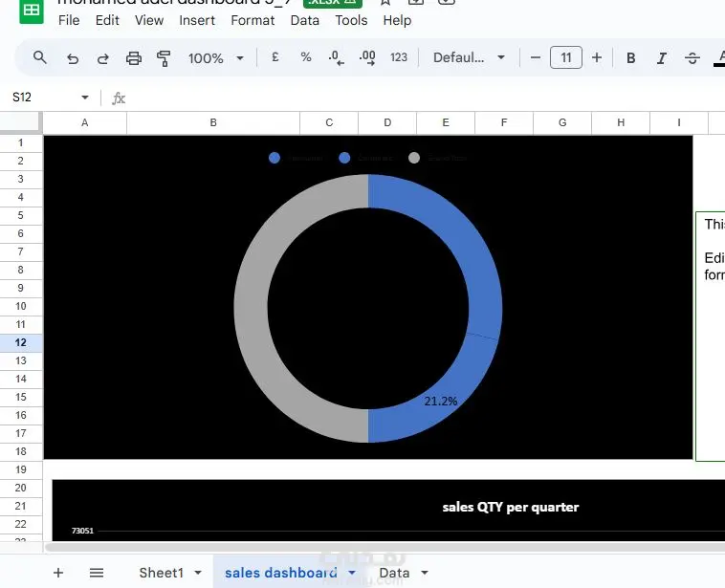The image size is (725, 588).
Task: Toggle italic formatting
Action: click(662, 58)
